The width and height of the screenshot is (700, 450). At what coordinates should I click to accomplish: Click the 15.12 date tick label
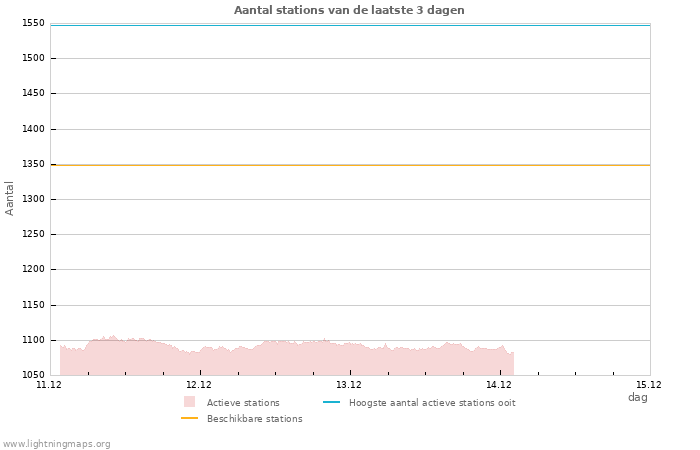point(649,384)
